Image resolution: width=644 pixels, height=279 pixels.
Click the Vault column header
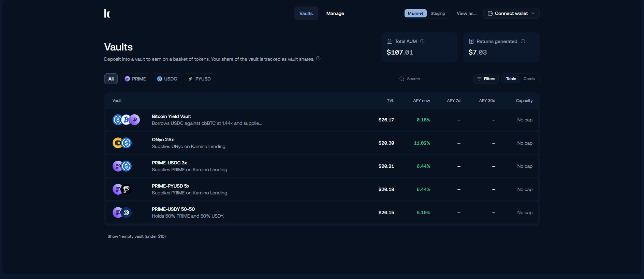[117, 101]
